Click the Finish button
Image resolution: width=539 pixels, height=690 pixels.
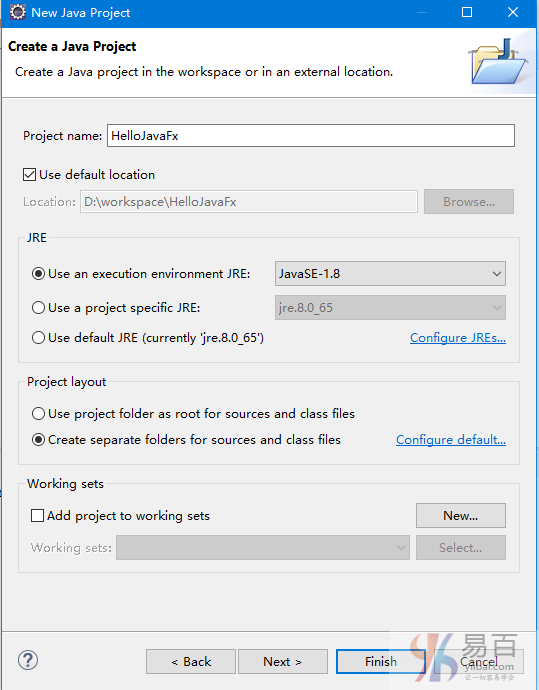tap(381, 661)
